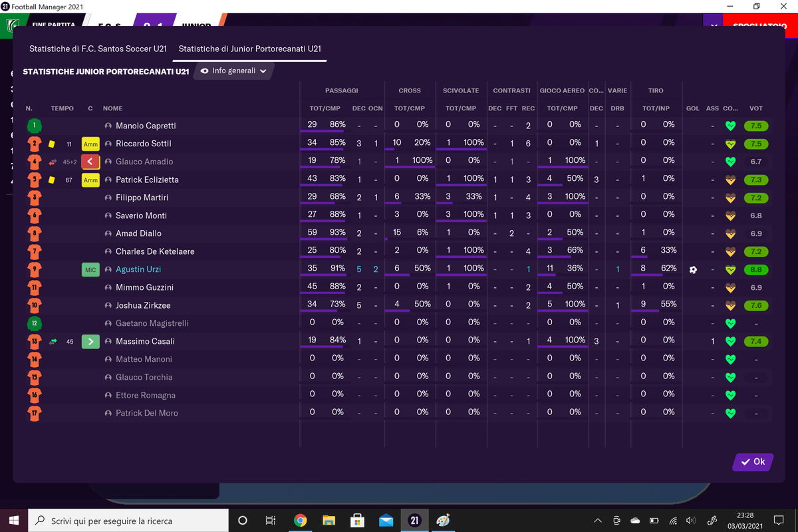This screenshot has height=532, width=798.
Task: Open Mail app from the taskbar
Action: [386, 520]
